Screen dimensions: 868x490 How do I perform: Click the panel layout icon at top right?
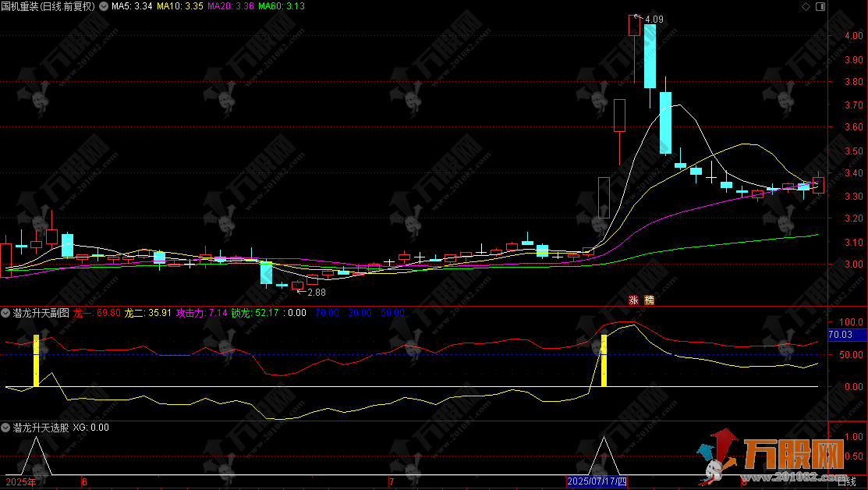[x=820, y=7]
